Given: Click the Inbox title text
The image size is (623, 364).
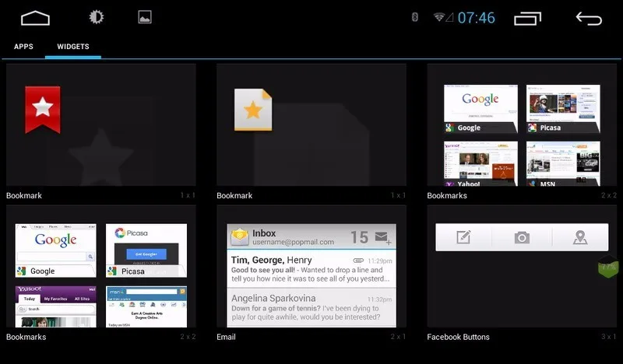Looking at the screenshot, I should pyautogui.click(x=264, y=233).
